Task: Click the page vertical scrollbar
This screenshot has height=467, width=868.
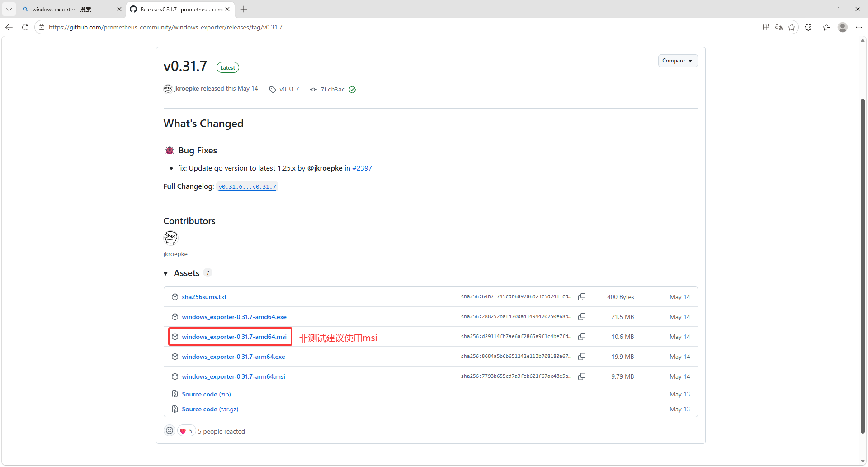Action: (863, 266)
